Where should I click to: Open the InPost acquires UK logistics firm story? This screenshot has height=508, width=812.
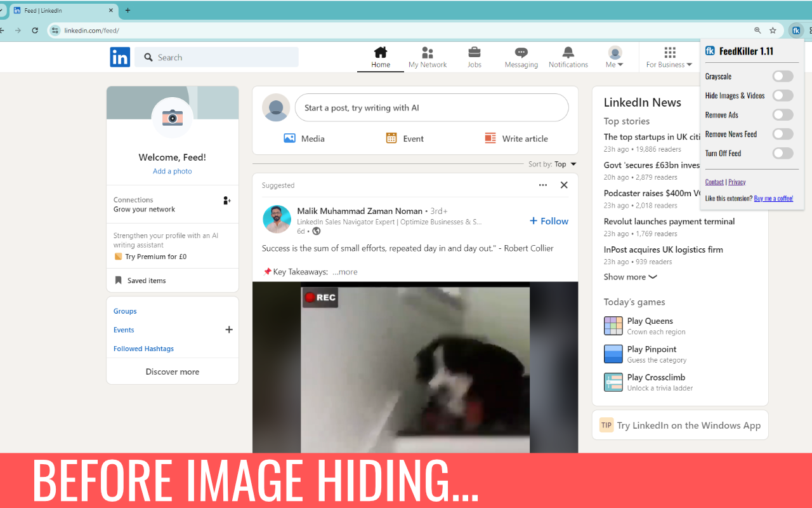(664, 250)
